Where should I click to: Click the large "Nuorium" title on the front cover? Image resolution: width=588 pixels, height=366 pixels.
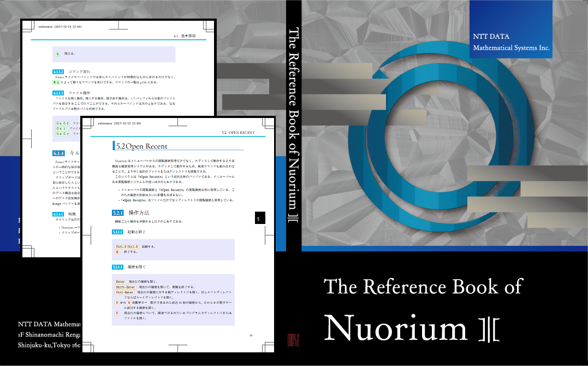[x=395, y=328]
